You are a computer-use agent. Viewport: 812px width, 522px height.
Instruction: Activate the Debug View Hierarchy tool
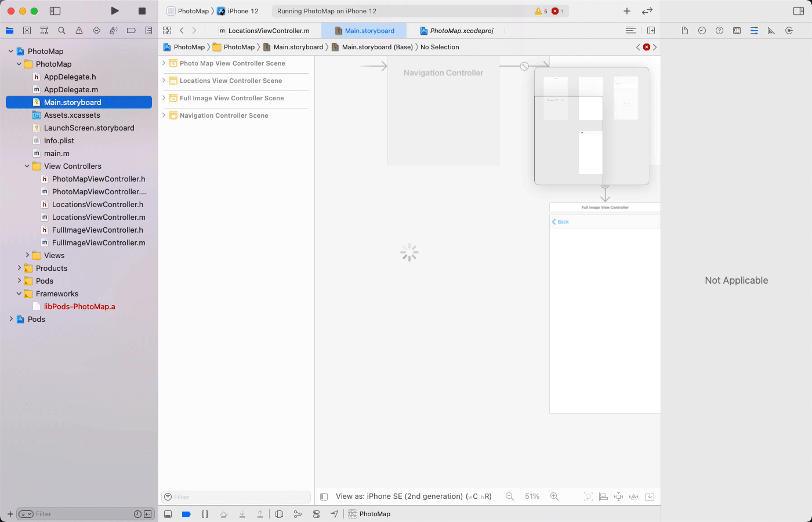click(279, 514)
